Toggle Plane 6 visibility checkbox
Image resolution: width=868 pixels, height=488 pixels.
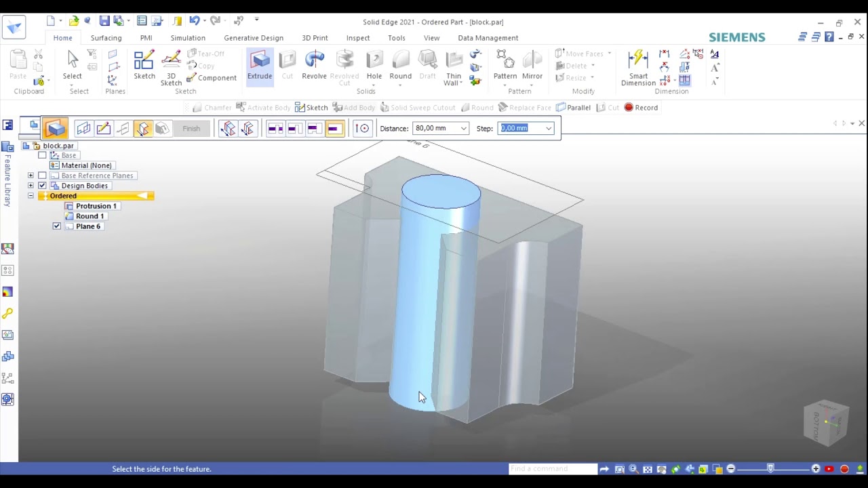tap(57, 226)
